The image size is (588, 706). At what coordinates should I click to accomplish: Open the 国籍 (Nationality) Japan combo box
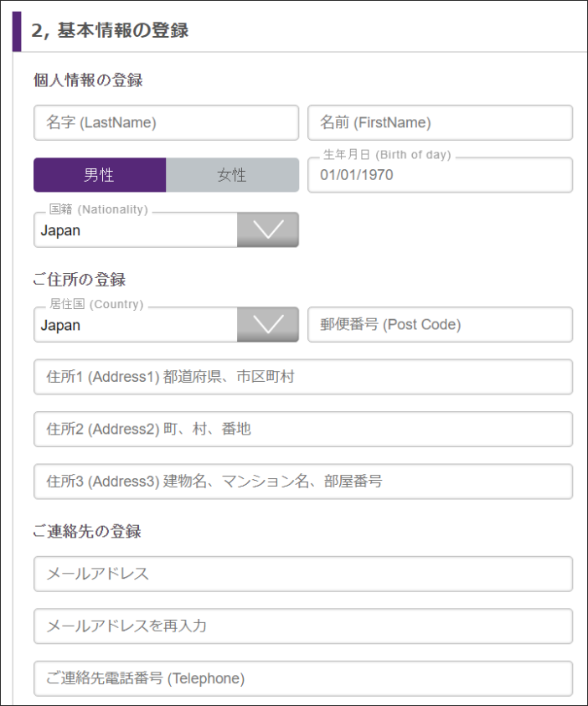coord(166,229)
